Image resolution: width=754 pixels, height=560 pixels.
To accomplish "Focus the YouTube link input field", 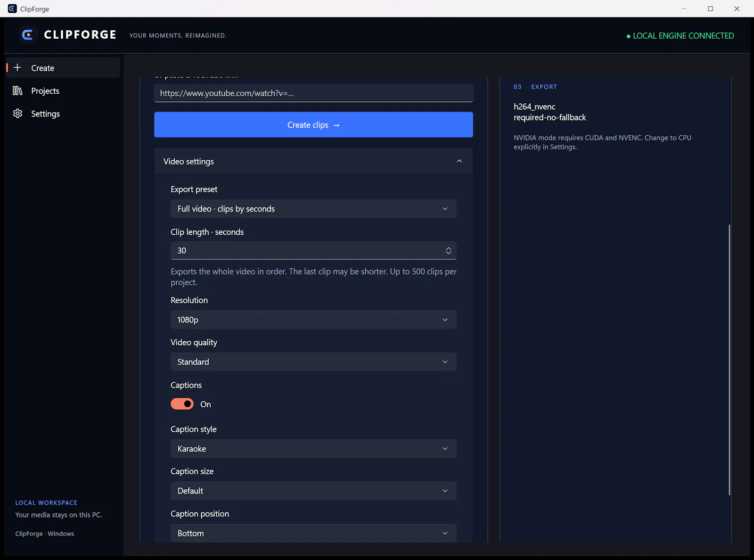I will pos(313,93).
